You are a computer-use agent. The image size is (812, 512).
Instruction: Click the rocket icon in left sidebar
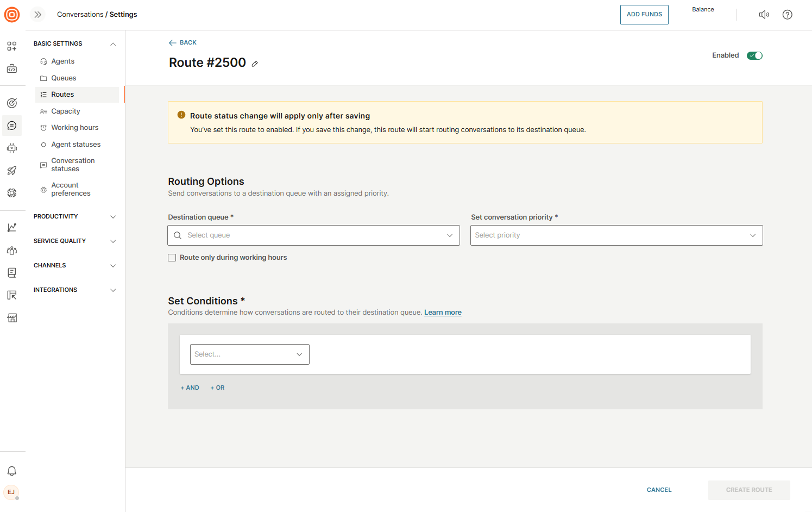12,171
